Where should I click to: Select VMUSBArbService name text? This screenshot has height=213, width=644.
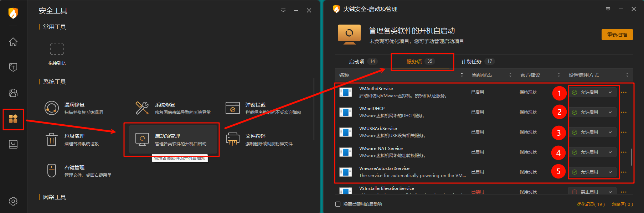(378, 129)
